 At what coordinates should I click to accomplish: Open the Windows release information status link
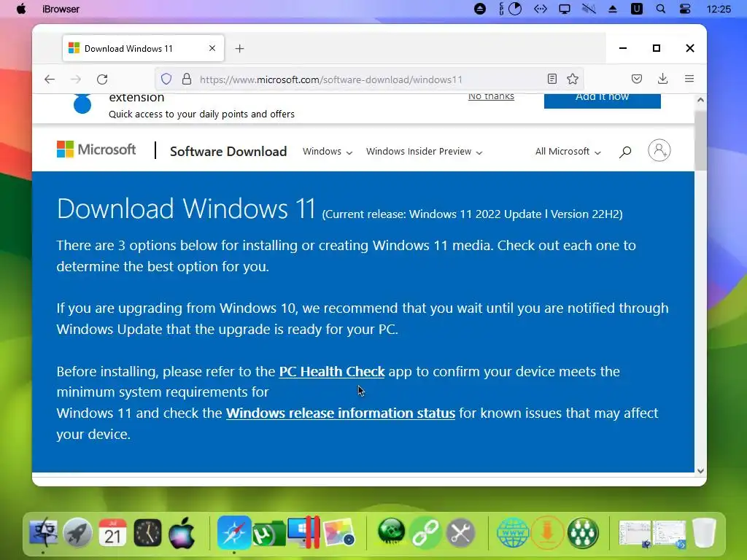[x=341, y=413]
